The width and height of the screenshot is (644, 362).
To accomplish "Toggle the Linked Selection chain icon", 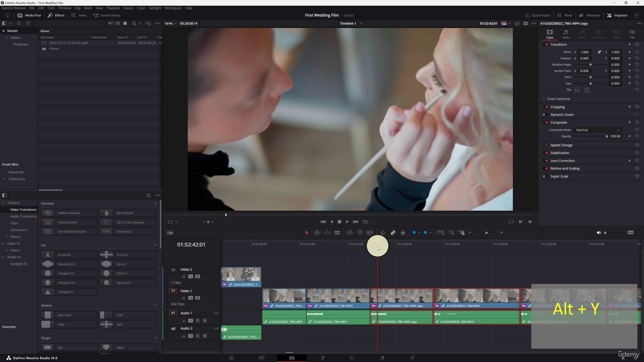I will [x=393, y=233].
